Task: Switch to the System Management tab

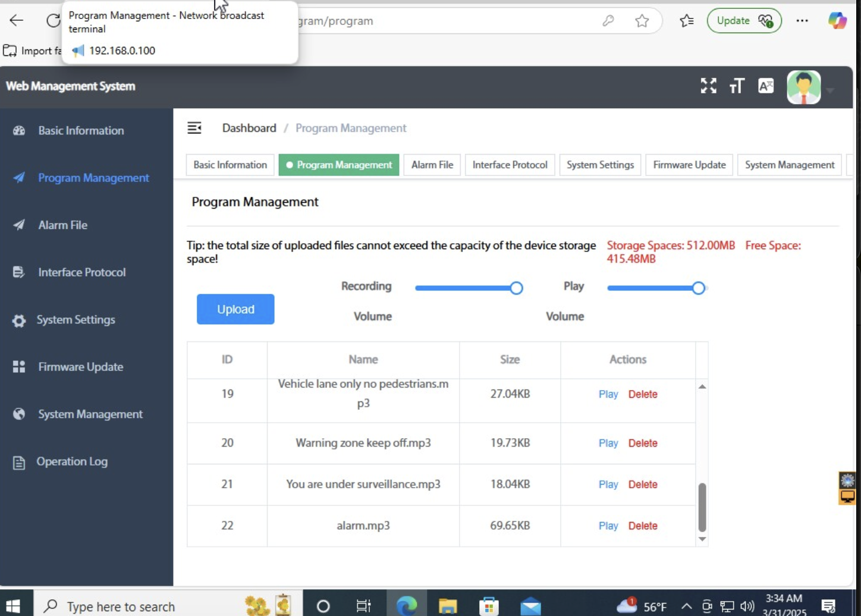Action: pos(790,165)
